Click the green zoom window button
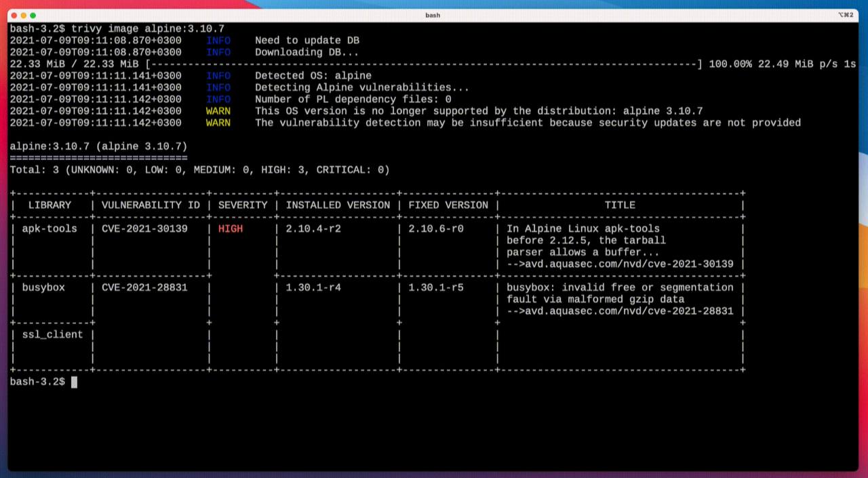 [33, 15]
